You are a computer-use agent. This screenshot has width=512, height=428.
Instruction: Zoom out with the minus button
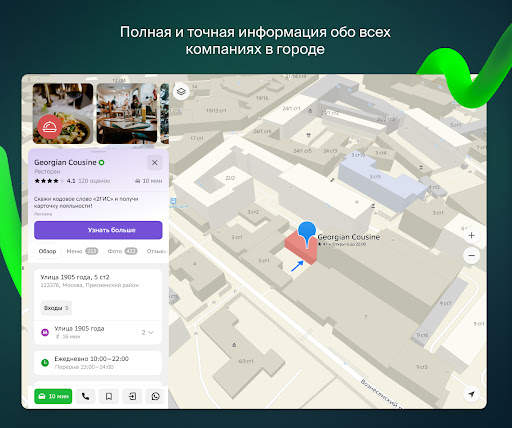pos(471,256)
